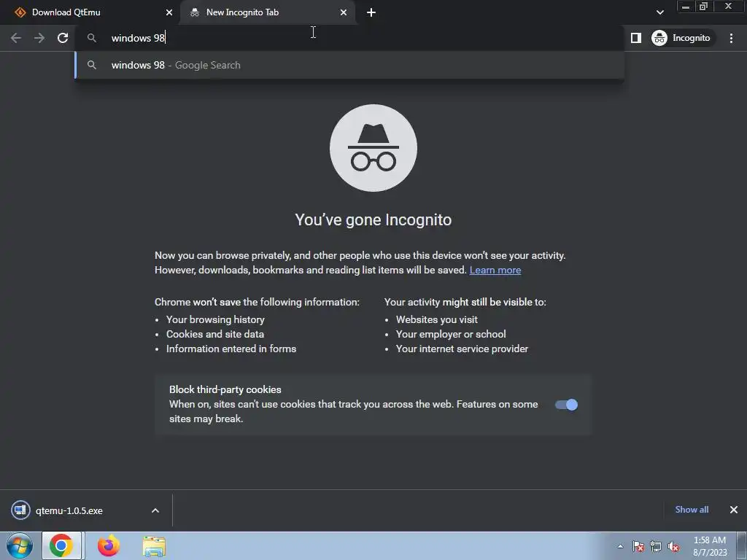Choose 'windows 98 - Google Search' suggestion
This screenshot has width=747, height=560.
pos(349,65)
